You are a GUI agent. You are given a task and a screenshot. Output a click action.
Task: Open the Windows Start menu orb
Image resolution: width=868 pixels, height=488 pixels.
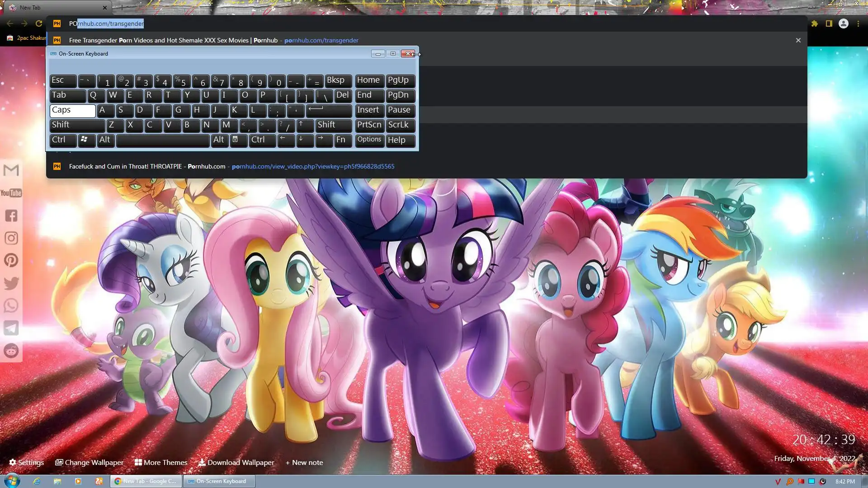12,480
